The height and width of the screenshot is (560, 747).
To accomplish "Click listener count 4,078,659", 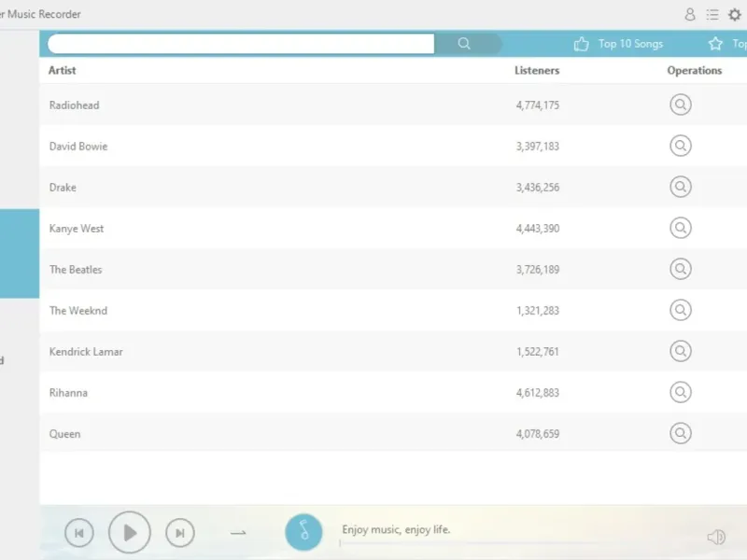I will (538, 434).
